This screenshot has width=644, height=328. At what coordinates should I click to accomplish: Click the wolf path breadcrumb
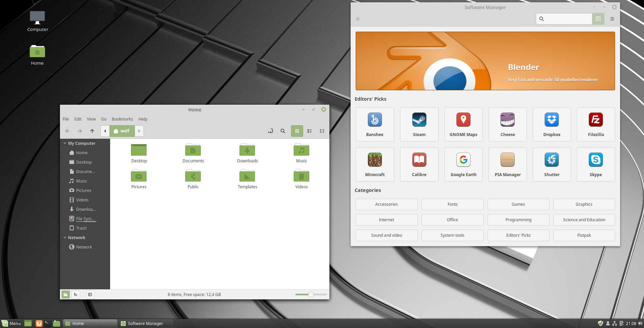[x=122, y=131]
